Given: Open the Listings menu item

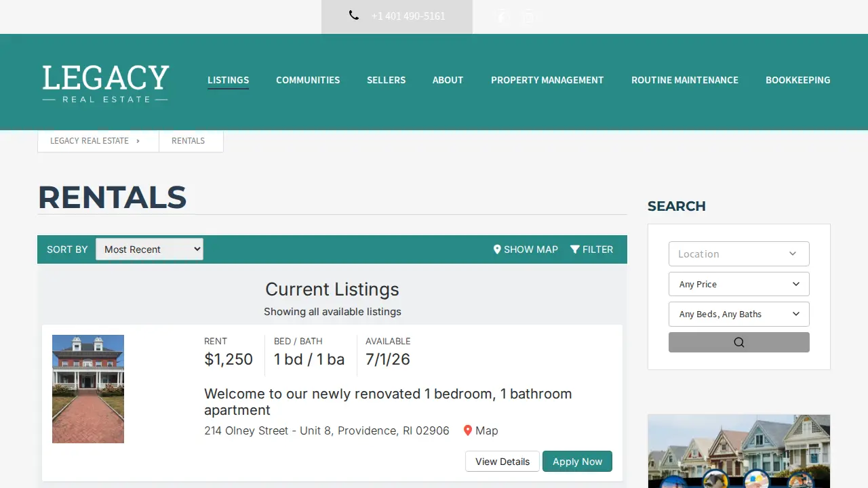Looking at the screenshot, I should [228, 80].
